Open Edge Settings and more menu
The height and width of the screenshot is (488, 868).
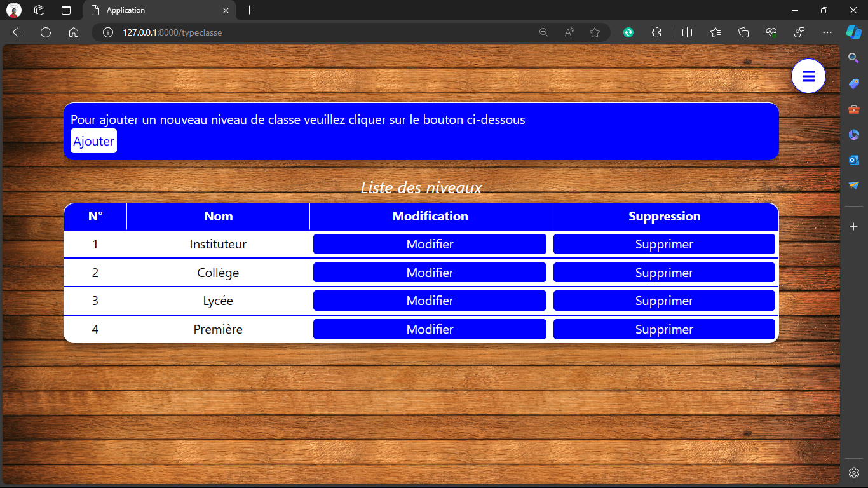[x=827, y=32]
